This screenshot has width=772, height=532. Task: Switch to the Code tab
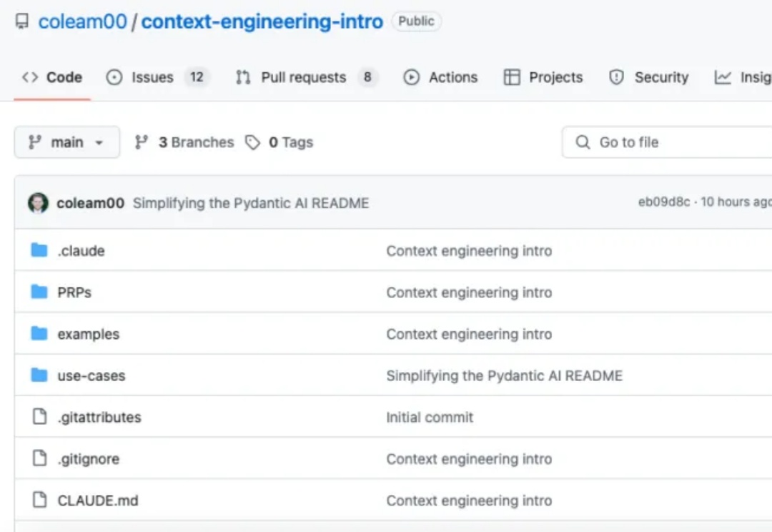coord(52,77)
